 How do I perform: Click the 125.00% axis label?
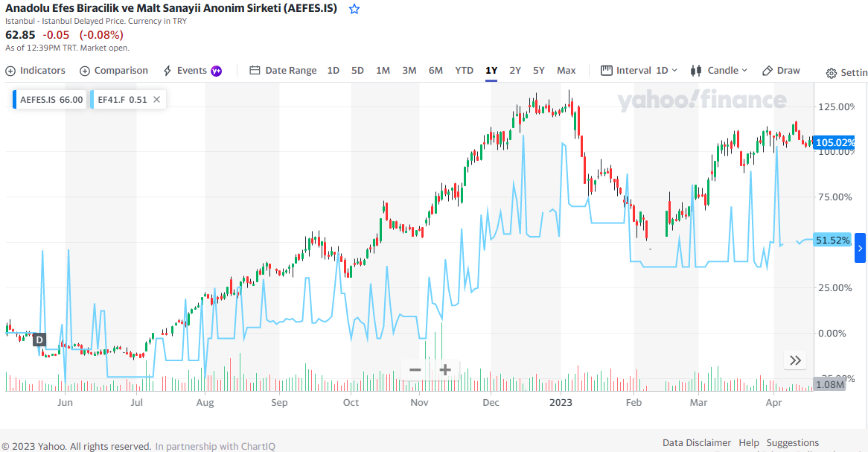(x=837, y=106)
